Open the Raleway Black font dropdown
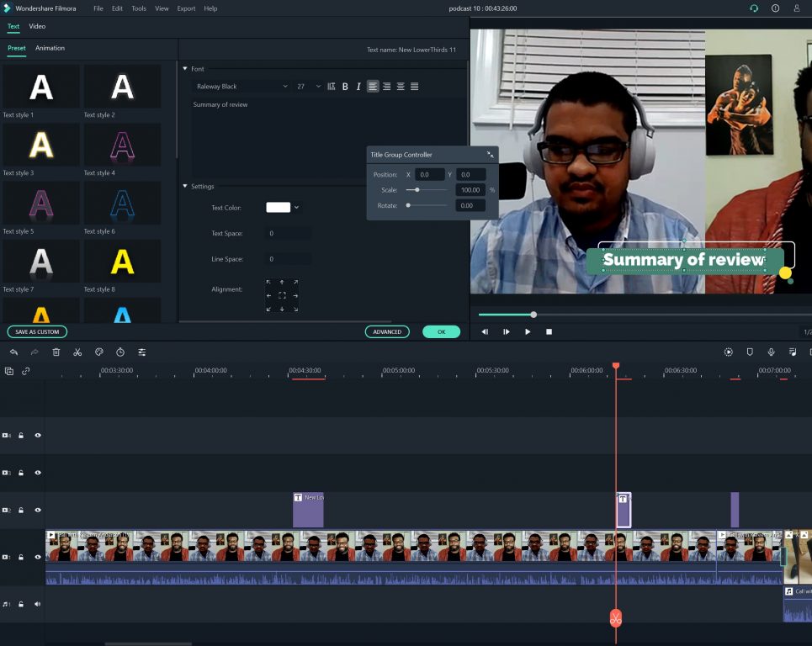The image size is (812, 646). [241, 87]
